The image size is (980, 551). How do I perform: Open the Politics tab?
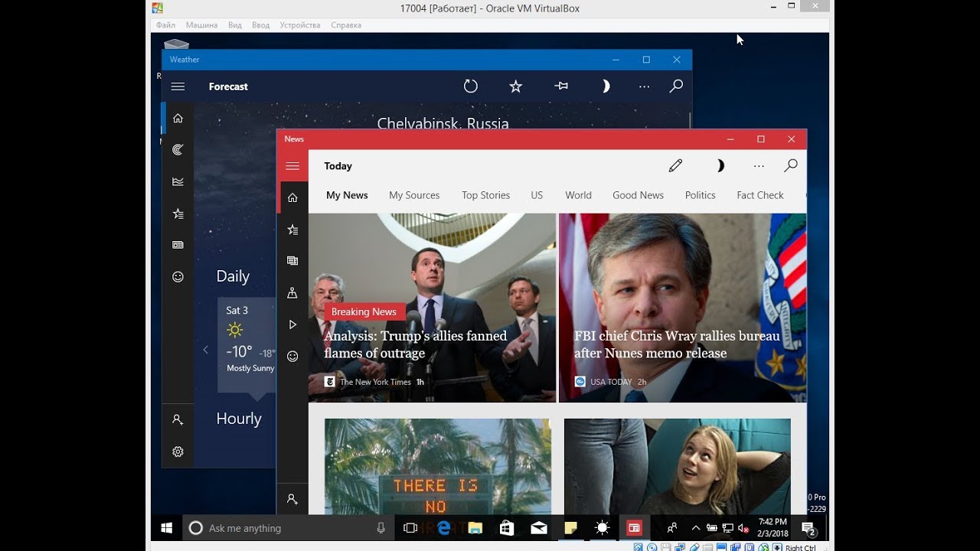(x=700, y=195)
